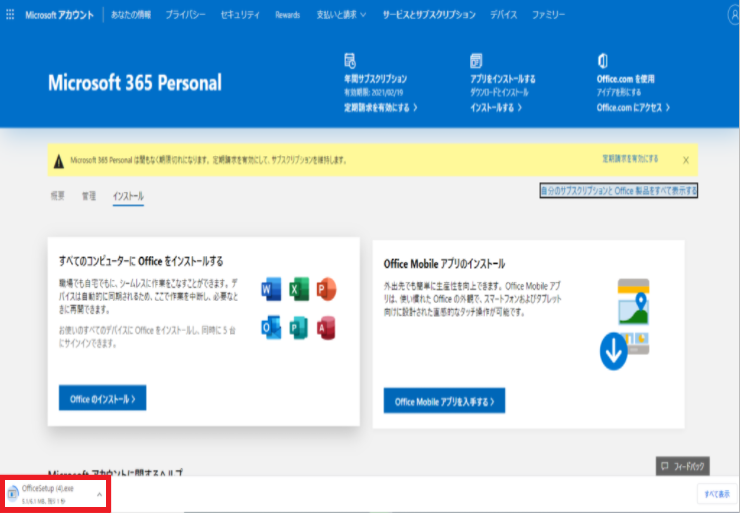Open デバイス in top navigation
741x513 pixels.
tap(503, 15)
